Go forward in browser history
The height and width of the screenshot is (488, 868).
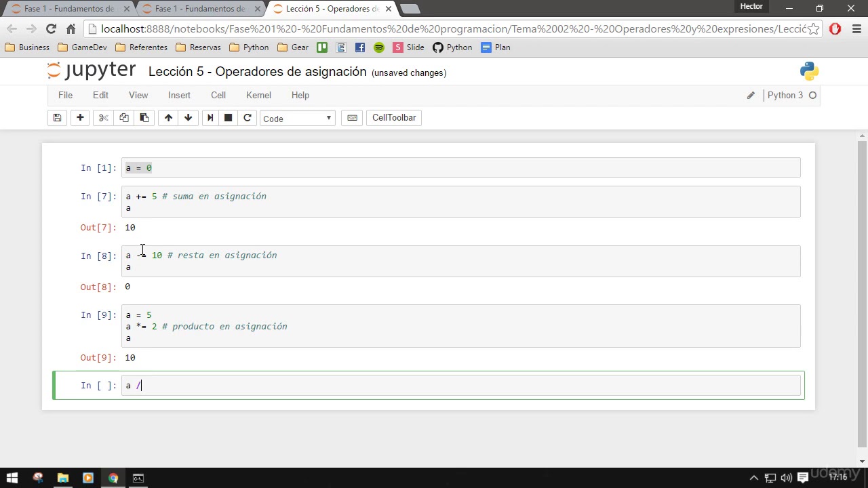(x=31, y=28)
